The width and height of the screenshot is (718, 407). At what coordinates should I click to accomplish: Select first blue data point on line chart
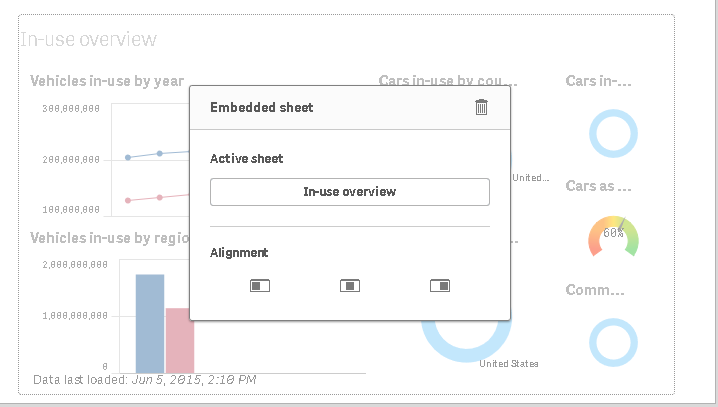(128, 157)
